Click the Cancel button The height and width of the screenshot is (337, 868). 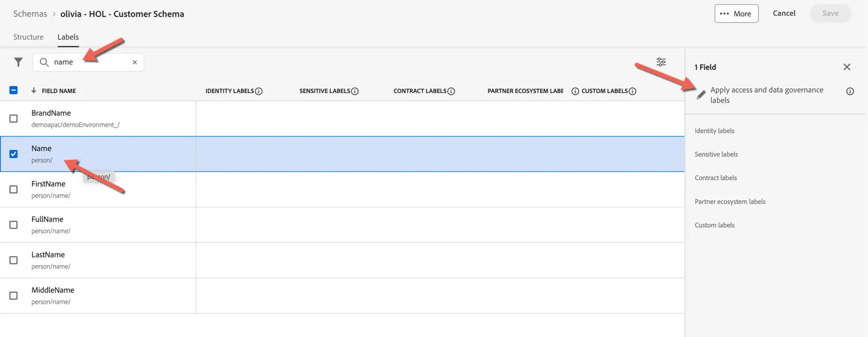coord(784,13)
